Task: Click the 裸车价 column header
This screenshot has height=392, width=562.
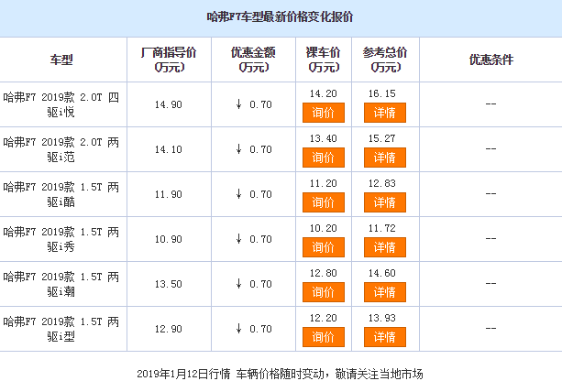Action: pyautogui.click(x=324, y=60)
